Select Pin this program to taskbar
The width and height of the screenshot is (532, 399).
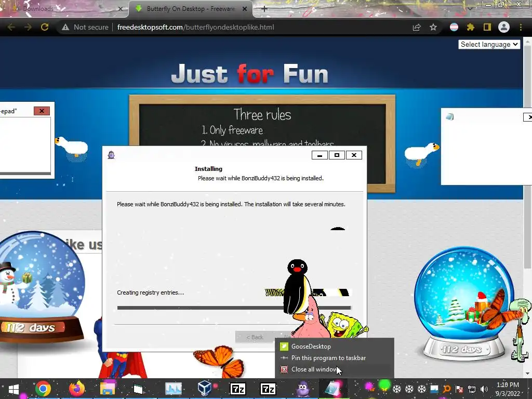(x=335, y=358)
